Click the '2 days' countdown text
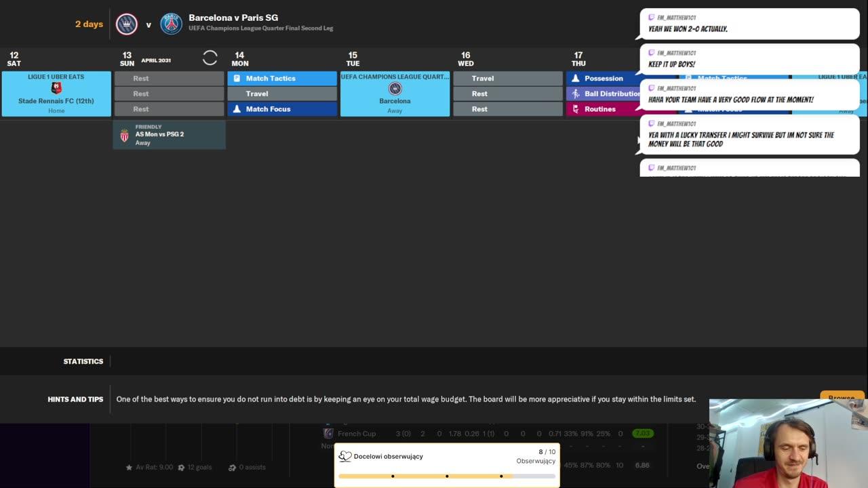 [x=89, y=24]
